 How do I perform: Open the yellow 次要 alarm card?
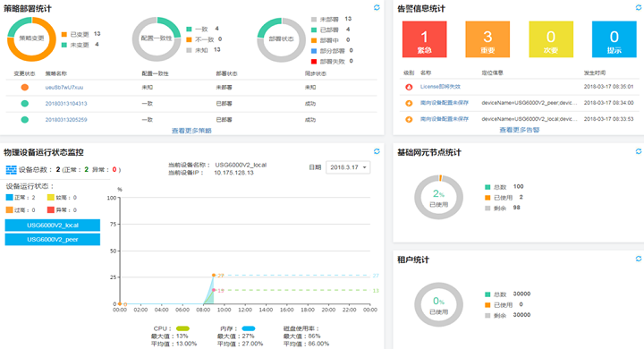point(551,39)
